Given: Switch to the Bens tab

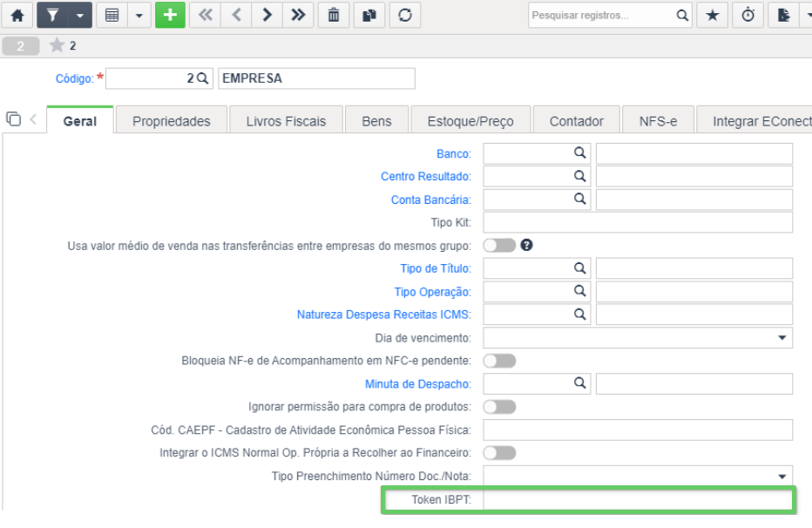Looking at the screenshot, I should [376, 120].
